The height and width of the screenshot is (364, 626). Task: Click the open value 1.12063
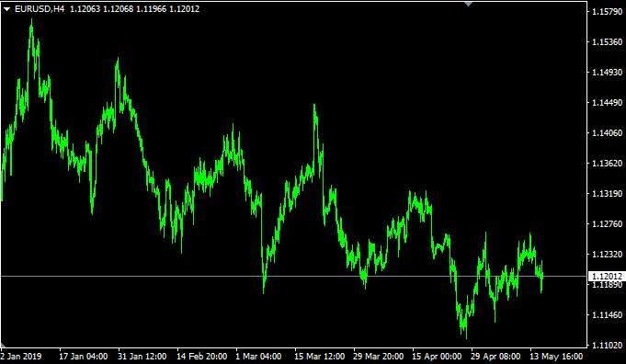pos(85,9)
